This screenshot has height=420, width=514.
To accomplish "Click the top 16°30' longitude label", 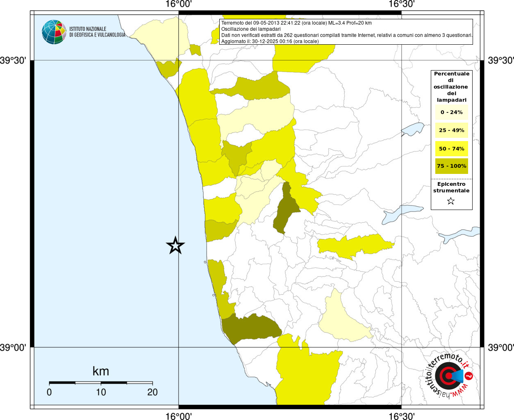I will tap(402, 4).
